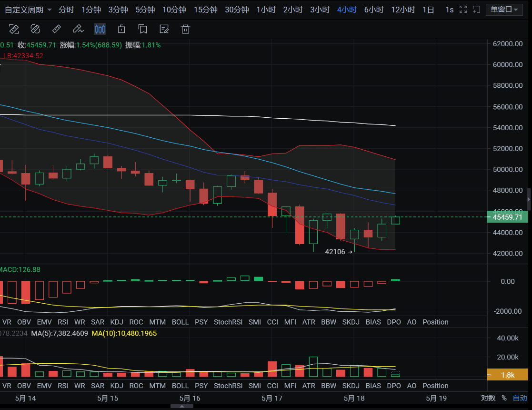Viewport: 532px width, 410px height.
Task: Pick MFI in volume panel indicator row
Action: pos(290,386)
